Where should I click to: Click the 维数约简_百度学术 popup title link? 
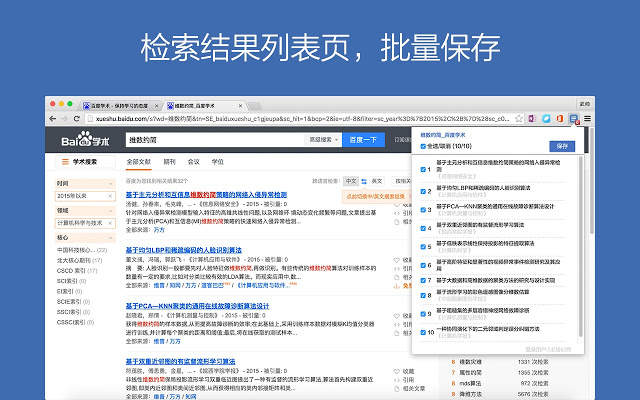click(x=443, y=135)
